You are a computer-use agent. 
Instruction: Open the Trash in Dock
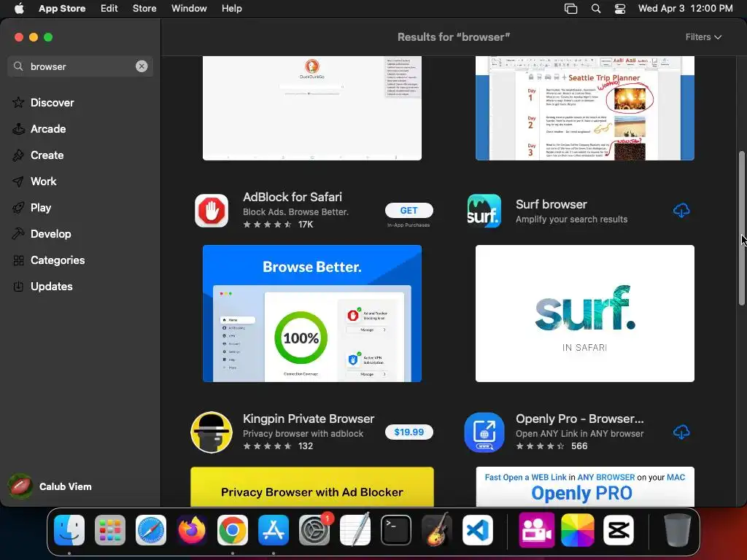click(x=677, y=530)
